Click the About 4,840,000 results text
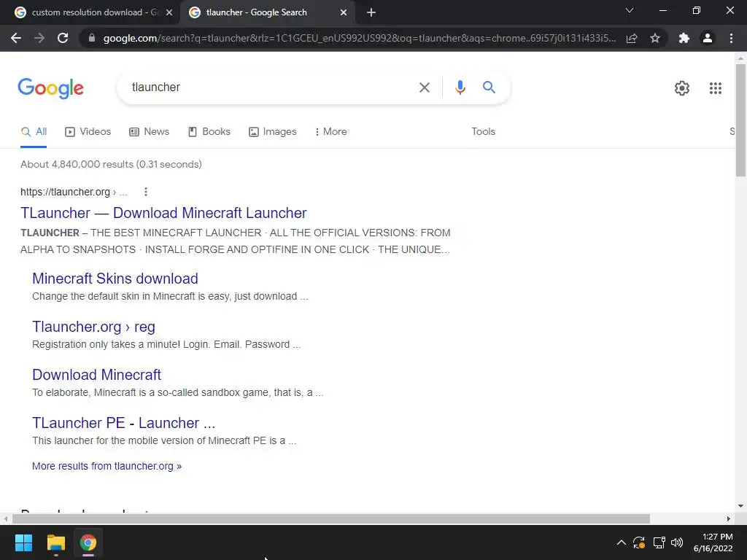 [x=111, y=164]
